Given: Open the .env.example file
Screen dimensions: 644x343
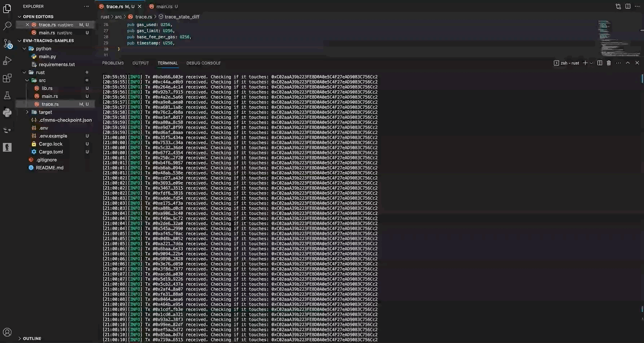Looking at the screenshot, I should click(53, 136).
